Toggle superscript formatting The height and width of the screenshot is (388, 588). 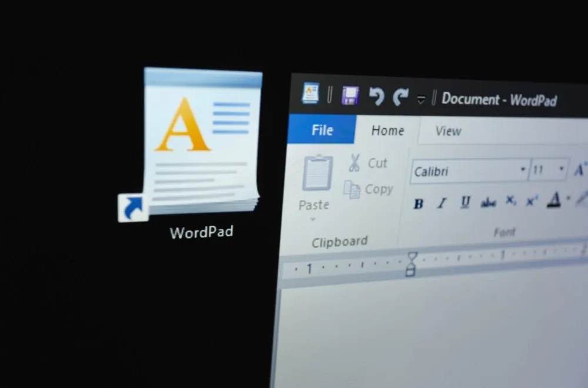[x=532, y=201]
